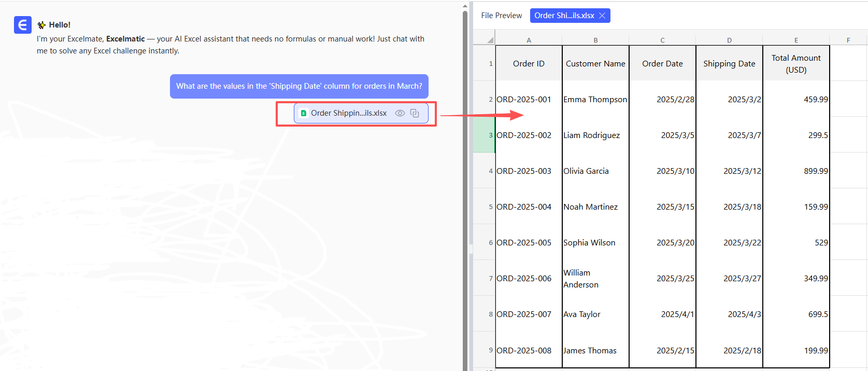The height and width of the screenshot is (371, 868).
Task: Click the Shipping Date header cell
Action: click(729, 63)
